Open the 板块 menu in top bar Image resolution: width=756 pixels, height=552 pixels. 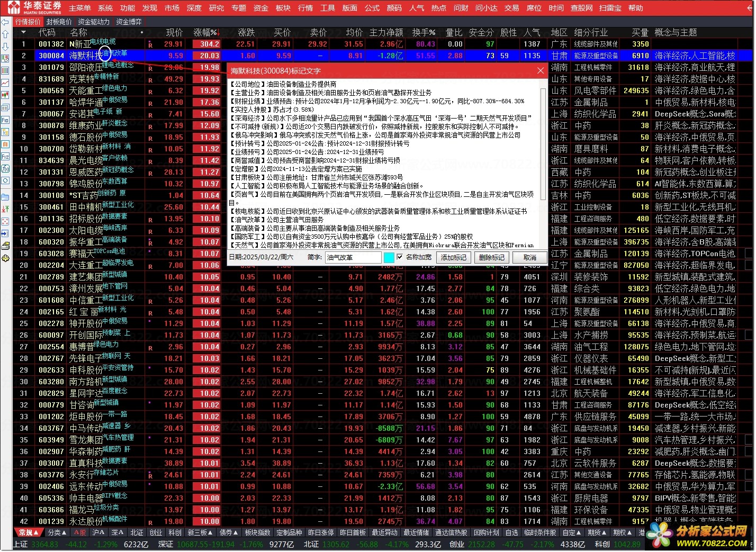click(x=283, y=8)
